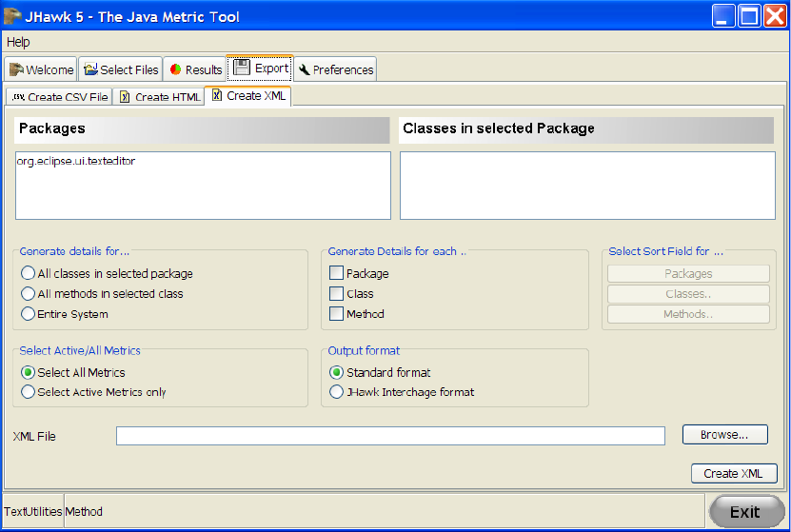The height and width of the screenshot is (532, 791).
Task: Open the Preferences tab
Action: tap(335, 69)
